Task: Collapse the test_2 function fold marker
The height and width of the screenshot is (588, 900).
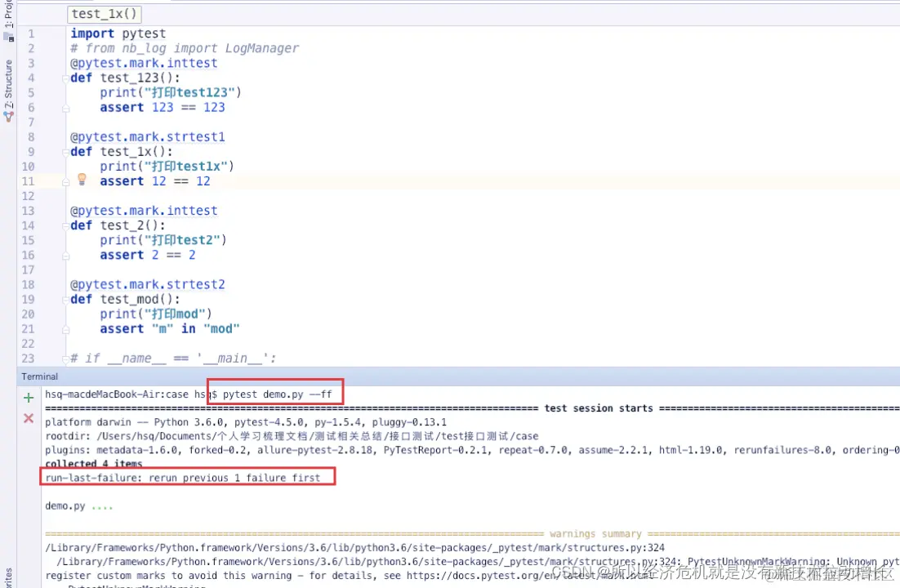Action: [65, 225]
